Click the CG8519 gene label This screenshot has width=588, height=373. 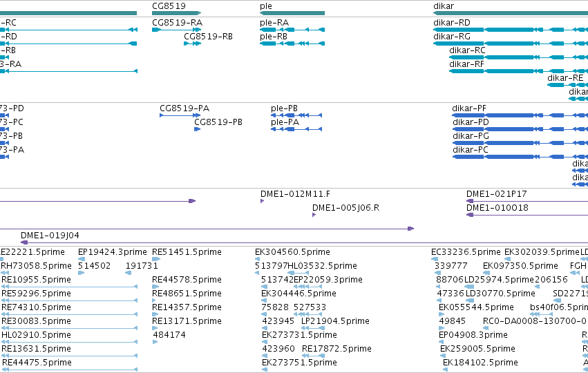click(x=169, y=6)
